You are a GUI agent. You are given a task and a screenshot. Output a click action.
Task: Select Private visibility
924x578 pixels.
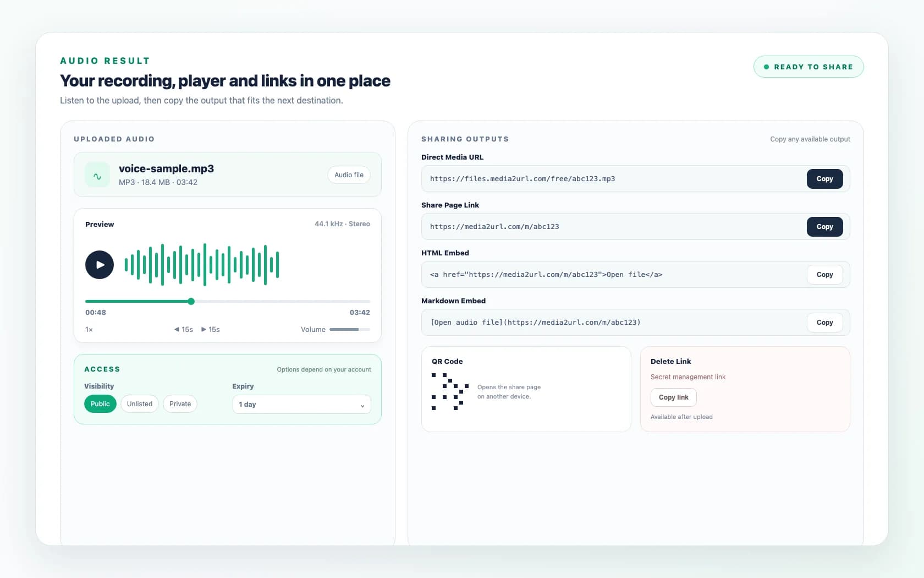pos(180,404)
